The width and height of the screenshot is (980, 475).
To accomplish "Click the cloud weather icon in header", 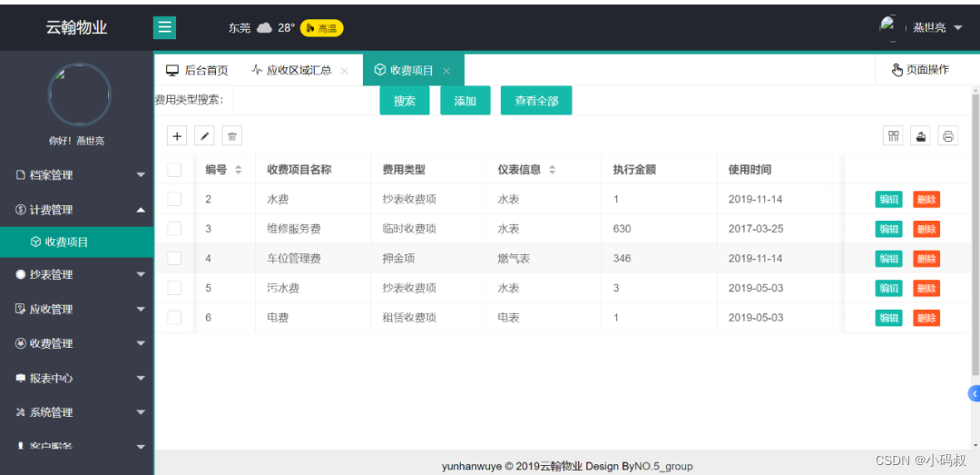I will point(264,27).
